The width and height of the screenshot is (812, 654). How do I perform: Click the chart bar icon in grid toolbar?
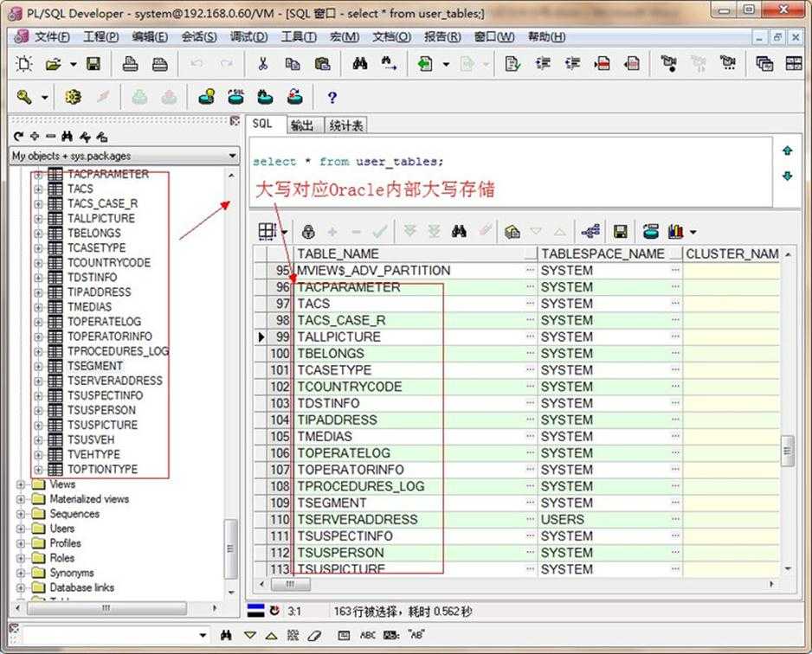pos(675,232)
